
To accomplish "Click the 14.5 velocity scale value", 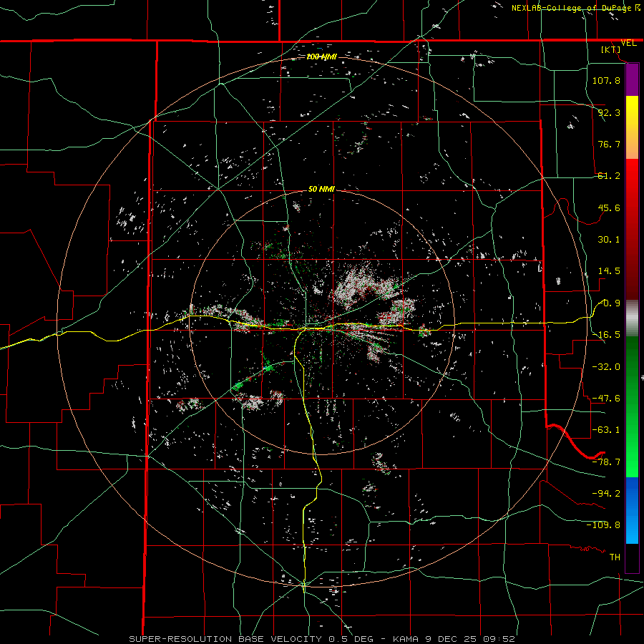I will 609,271.
